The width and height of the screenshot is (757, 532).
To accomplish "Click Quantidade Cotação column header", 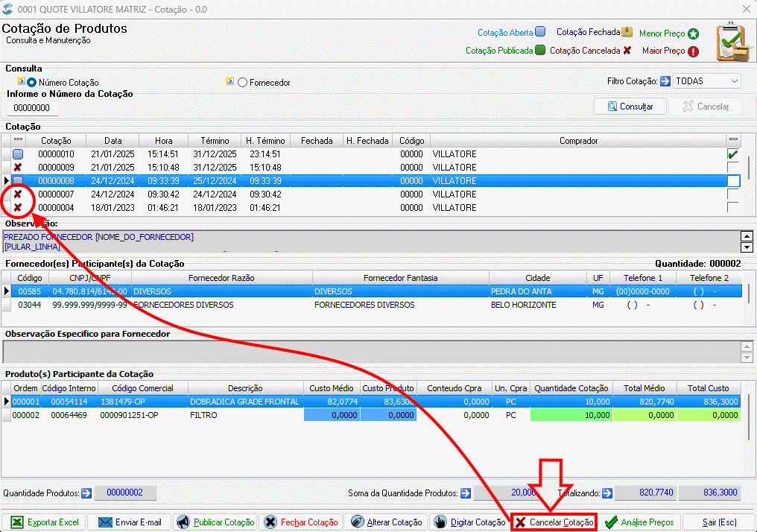I will 571,388.
